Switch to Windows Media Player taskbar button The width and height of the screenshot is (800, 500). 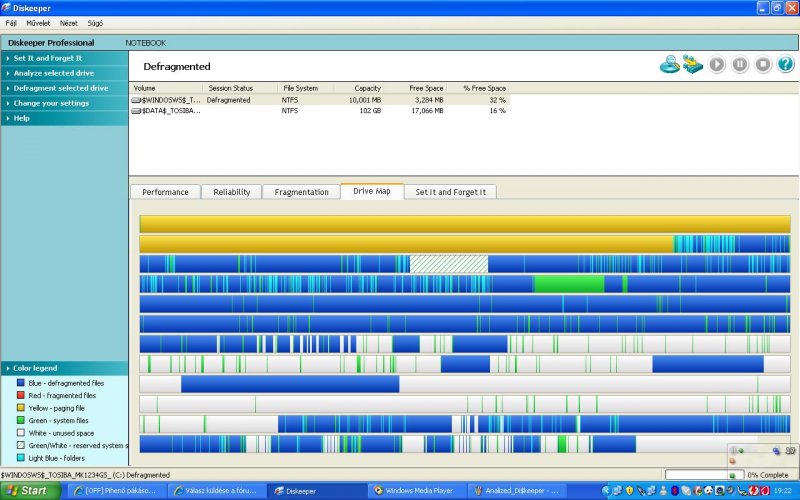click(x=417, y=491)
